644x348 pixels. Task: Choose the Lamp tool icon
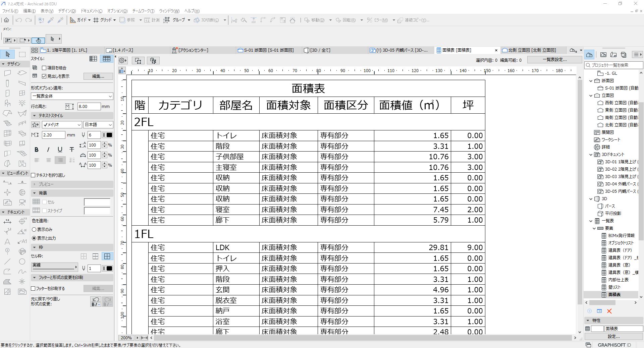tap(22, 103)
